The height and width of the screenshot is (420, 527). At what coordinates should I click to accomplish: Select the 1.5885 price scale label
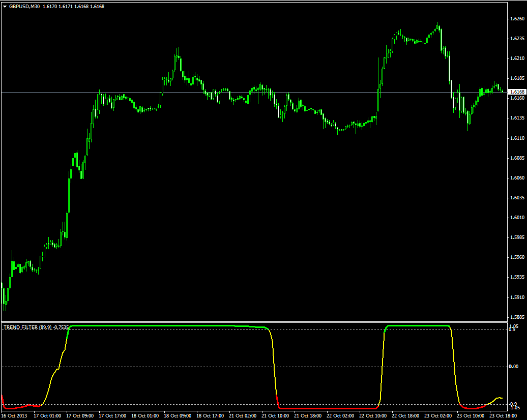[517, 317]
